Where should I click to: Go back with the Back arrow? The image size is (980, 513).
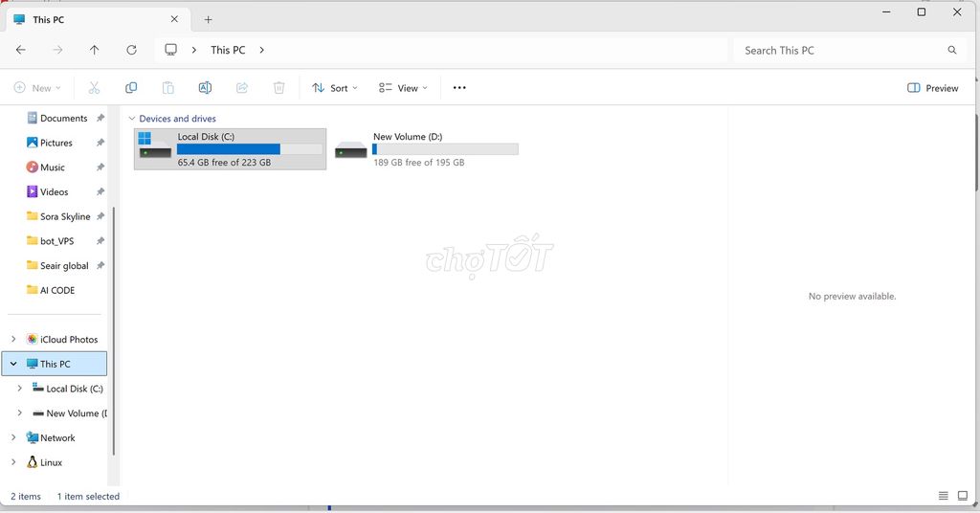pos(21,50)
